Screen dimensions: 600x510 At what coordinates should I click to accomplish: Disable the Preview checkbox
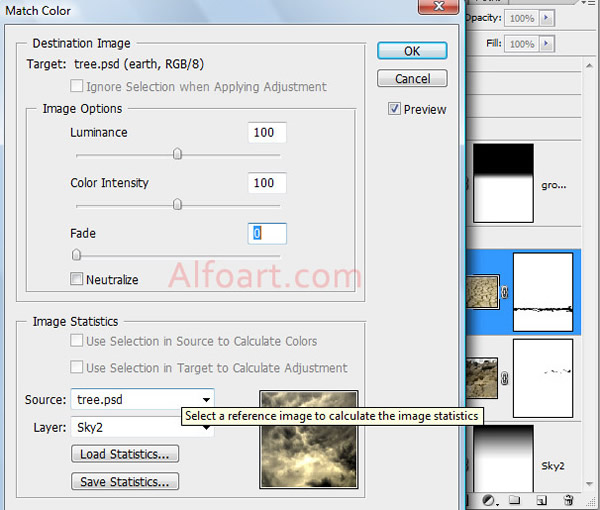coord(394,109)
